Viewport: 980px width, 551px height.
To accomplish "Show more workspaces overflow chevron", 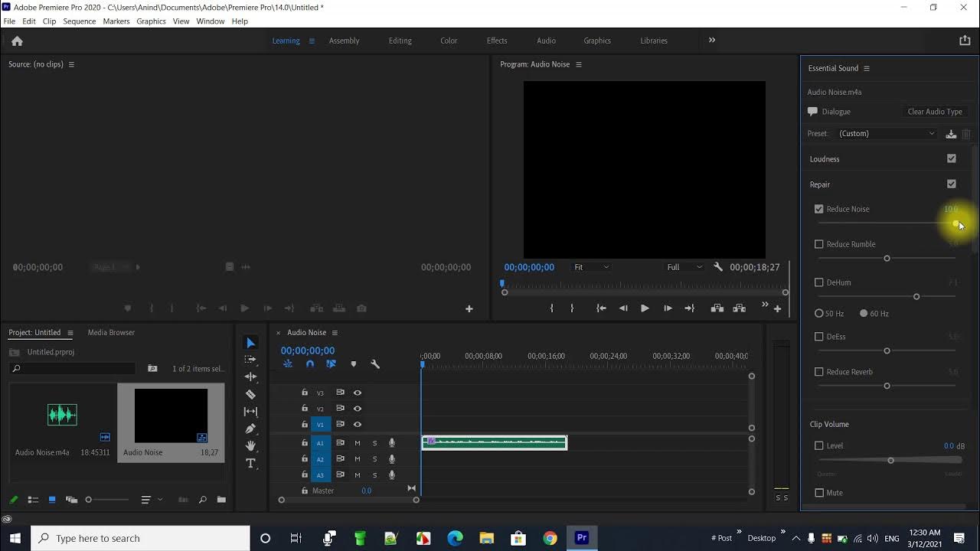I will pyautogui.click(x=712, y=41).
